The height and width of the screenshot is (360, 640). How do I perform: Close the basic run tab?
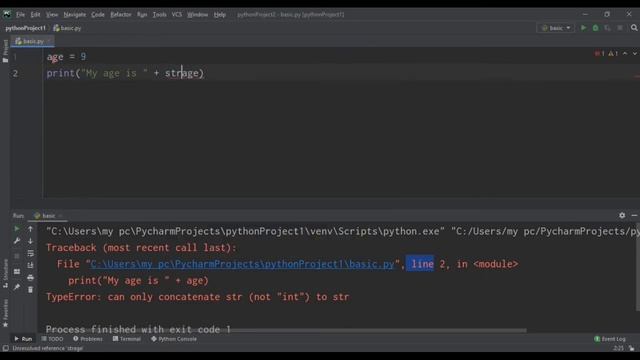[60, 216]
